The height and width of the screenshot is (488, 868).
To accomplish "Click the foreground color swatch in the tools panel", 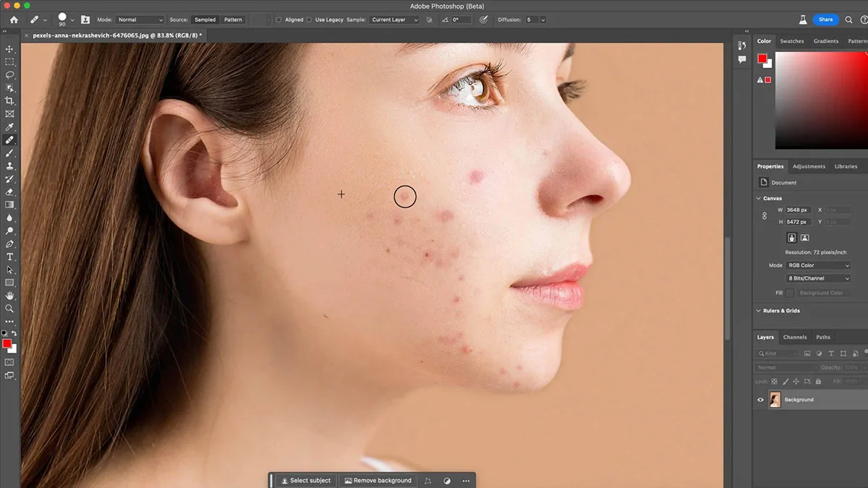I will 7,343.
